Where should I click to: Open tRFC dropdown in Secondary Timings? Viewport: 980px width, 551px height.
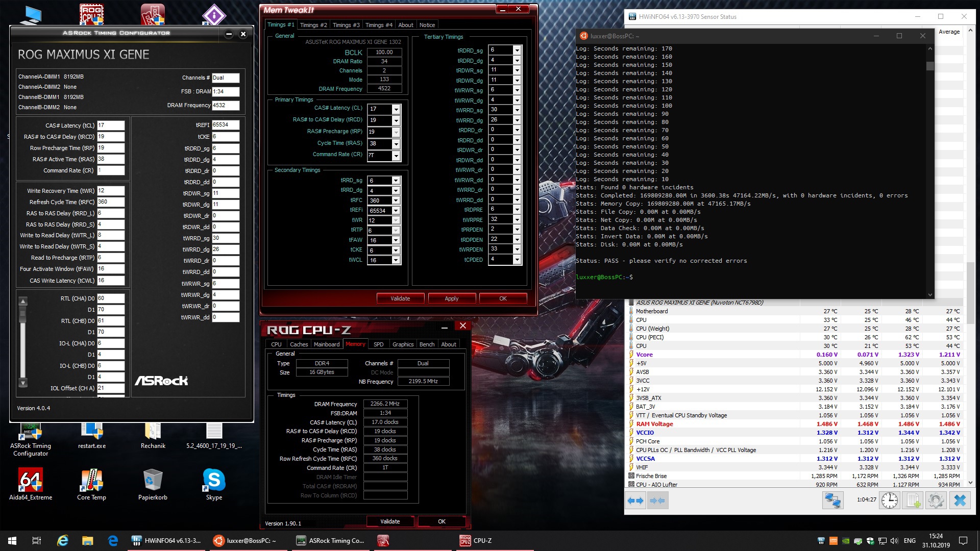click(396, 201)
